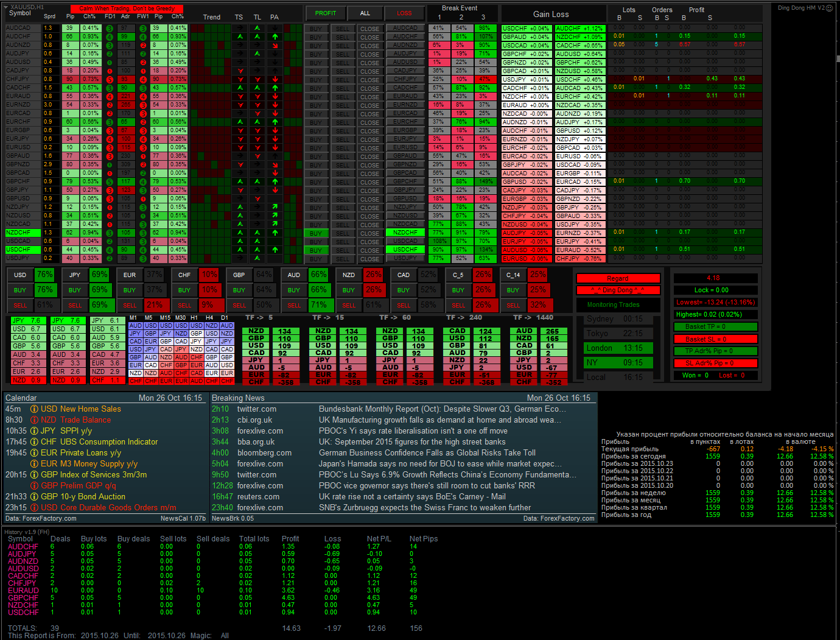
Task: Click the Basket TP = 0 button
Action: (715, 326)
